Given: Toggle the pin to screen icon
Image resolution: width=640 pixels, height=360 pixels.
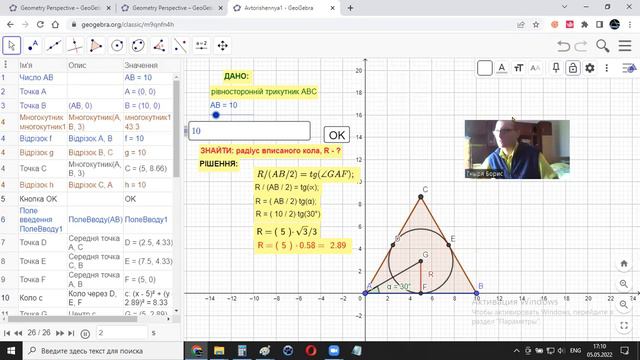Looking at the screenshot, I should [556, 68].
